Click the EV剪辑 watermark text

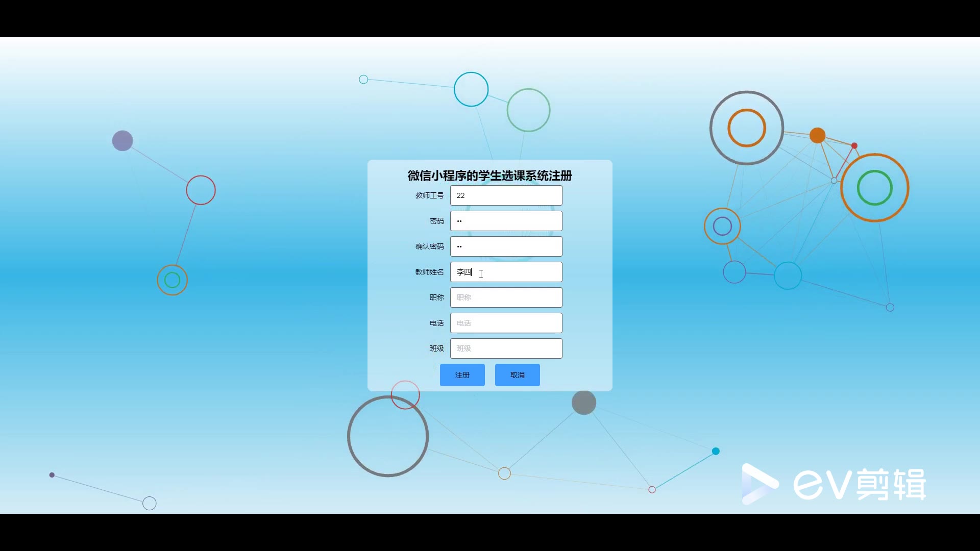(x=860, y=484)
